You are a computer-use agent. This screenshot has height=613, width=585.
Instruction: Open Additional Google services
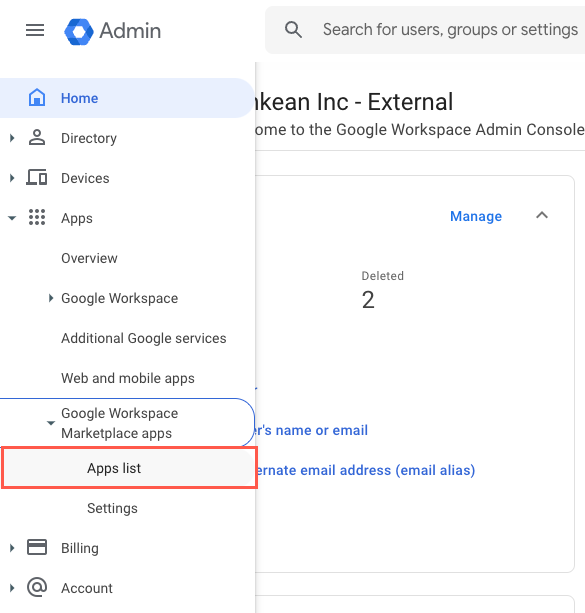click(126, 338)
